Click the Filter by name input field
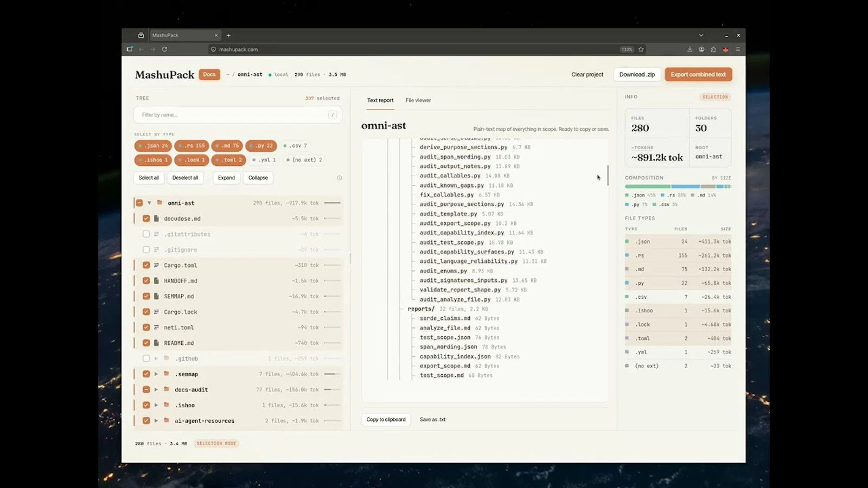The height and width of the screenshot is (488, 868). [x=238, y=115]
